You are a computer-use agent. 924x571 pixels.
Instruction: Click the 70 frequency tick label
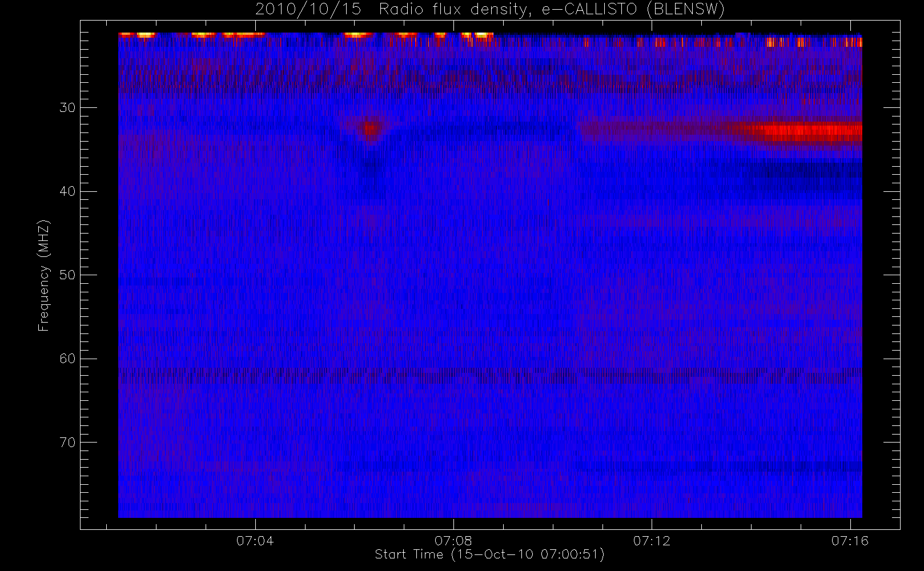coord(67,443)
